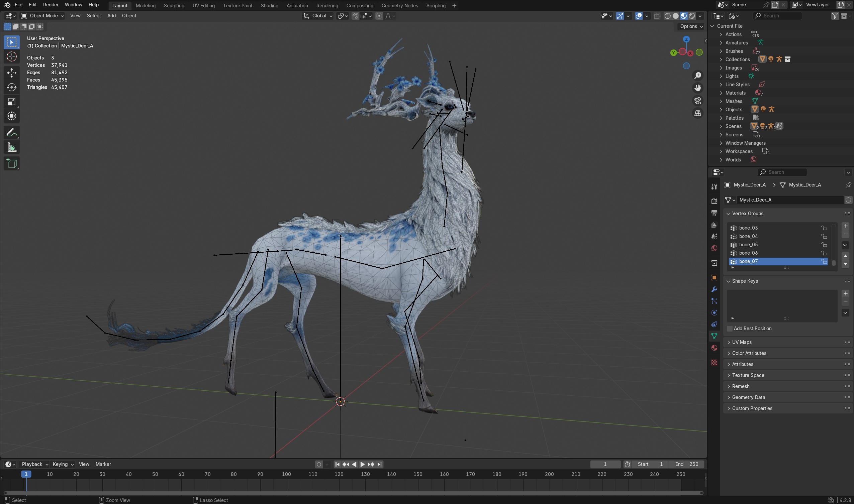Select the Add Cube tool

coord(12,164)
